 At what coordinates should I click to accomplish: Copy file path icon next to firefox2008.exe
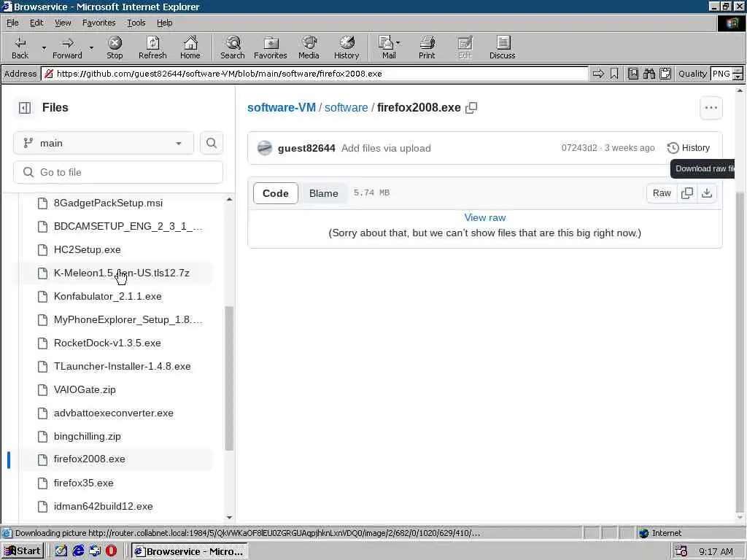coord(471,108)
